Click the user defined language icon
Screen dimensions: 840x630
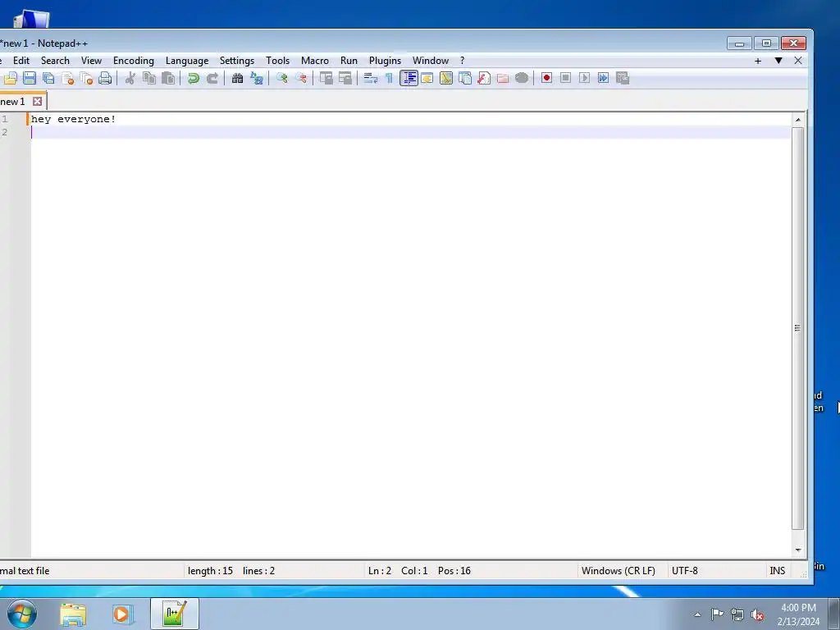click(x=427, y=78)
